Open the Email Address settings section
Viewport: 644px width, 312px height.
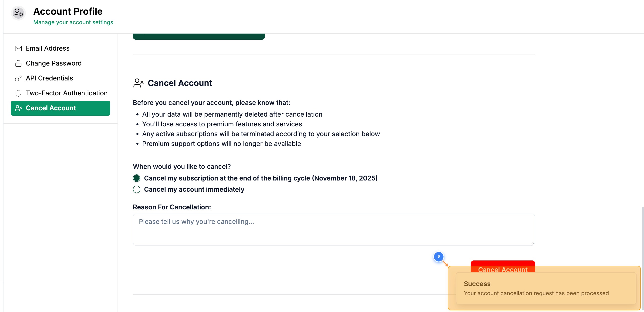[47, 48]
